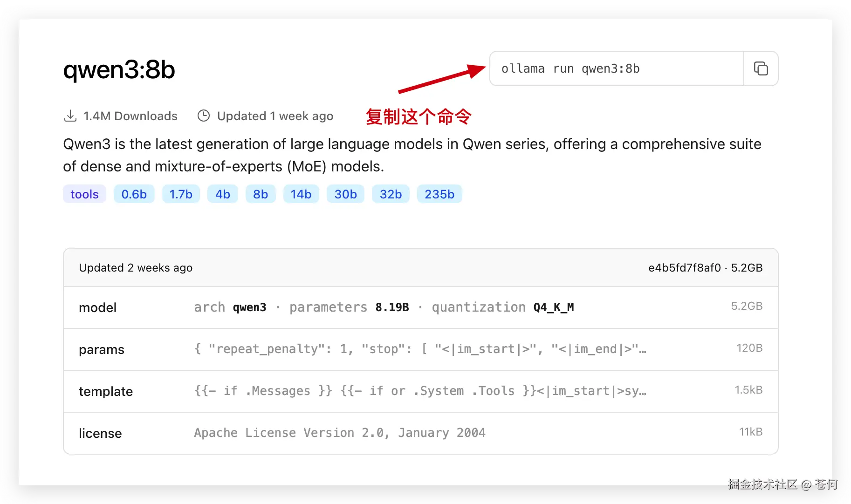Switch to the 30b model tag
Image resolution: width=851 pixels, height=504 pixels.
(x=345, y=194)
